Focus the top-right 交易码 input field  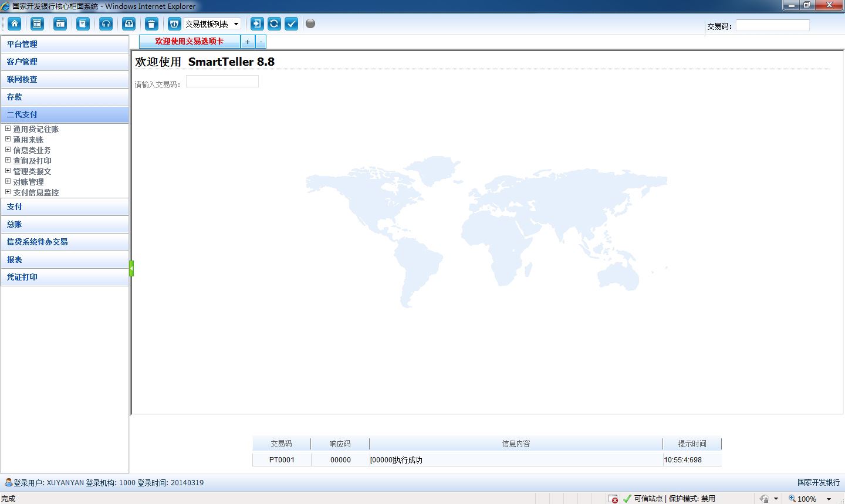[772, 25]
